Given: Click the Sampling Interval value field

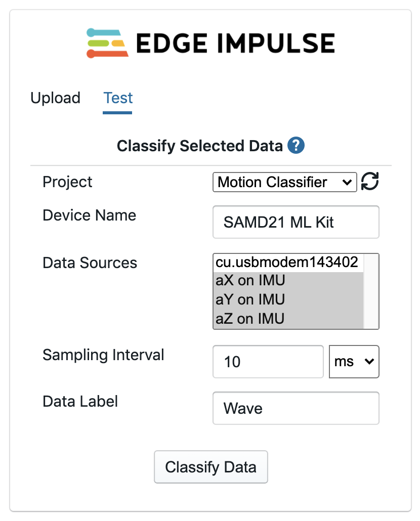Looking at the screenshot, I should pos(268,362).
